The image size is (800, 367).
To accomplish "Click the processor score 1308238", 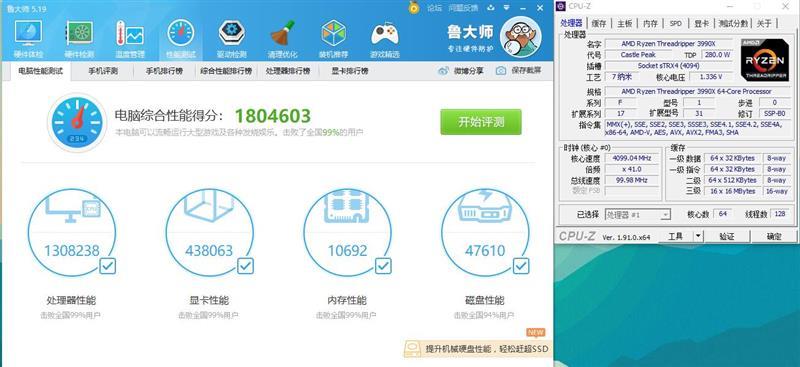I will coord(72,251).
